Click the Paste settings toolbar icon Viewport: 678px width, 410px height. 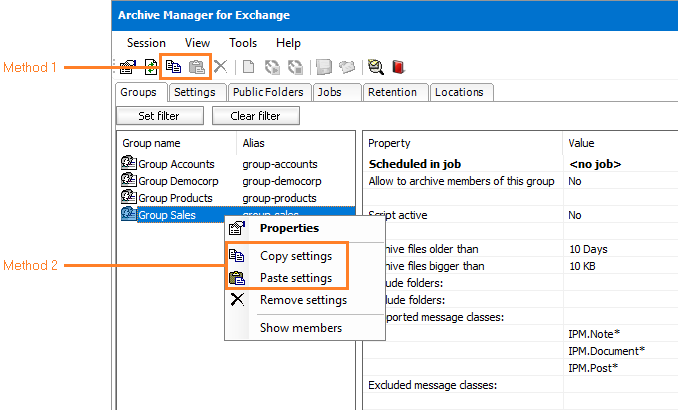pos(197,68)
